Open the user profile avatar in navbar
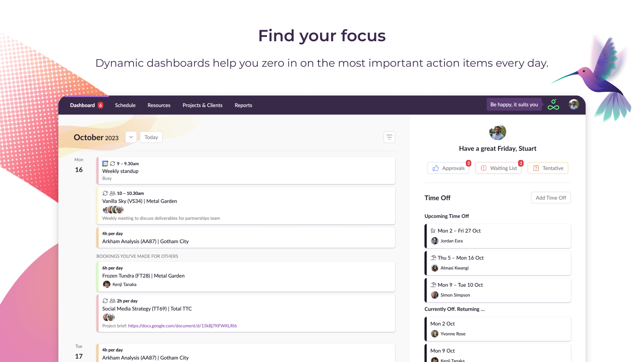This screenshot has height=362, width=644. (574, 105)
